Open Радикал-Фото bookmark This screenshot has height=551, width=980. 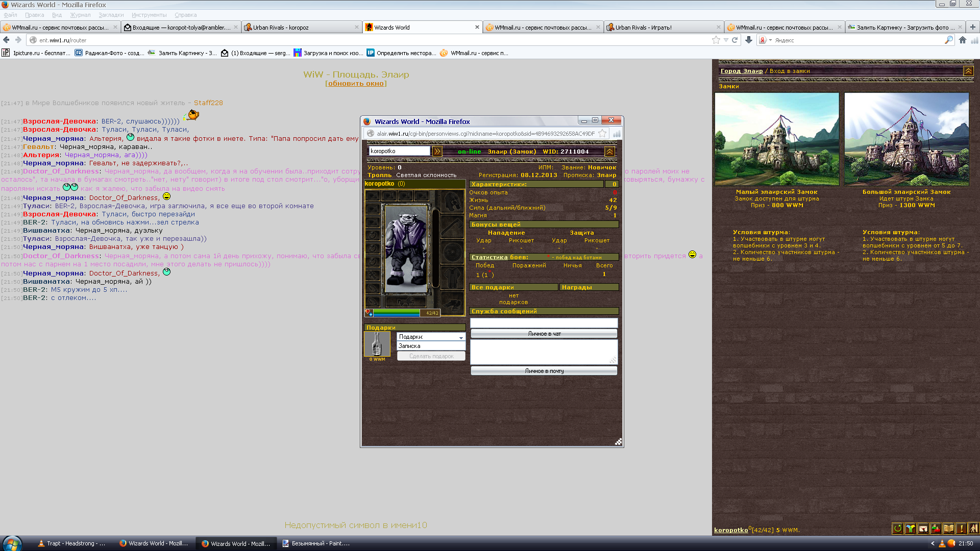110,53
